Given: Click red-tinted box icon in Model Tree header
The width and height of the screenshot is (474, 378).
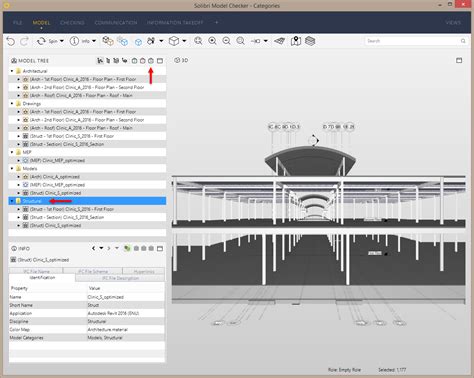Looking at the screenshot, I should click(143, 61).
